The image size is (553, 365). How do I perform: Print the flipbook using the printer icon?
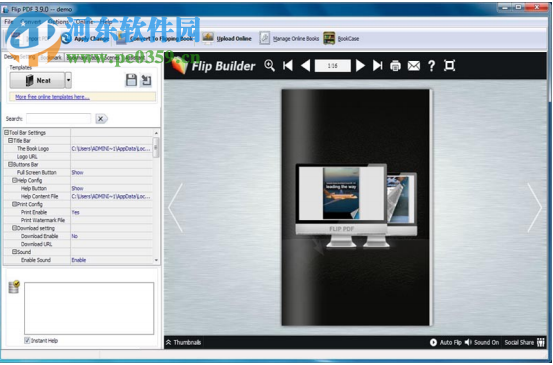click(395, 66)
